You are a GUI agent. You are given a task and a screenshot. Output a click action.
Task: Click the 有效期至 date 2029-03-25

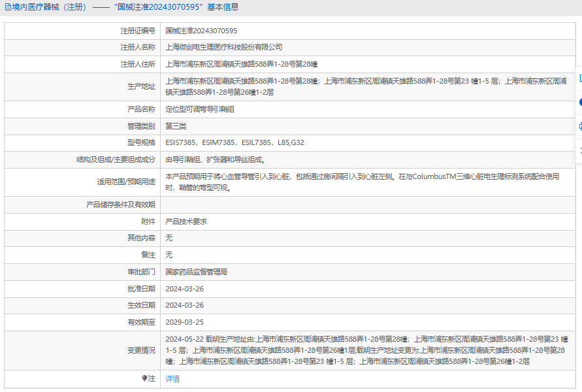click(x=184, y=322)
